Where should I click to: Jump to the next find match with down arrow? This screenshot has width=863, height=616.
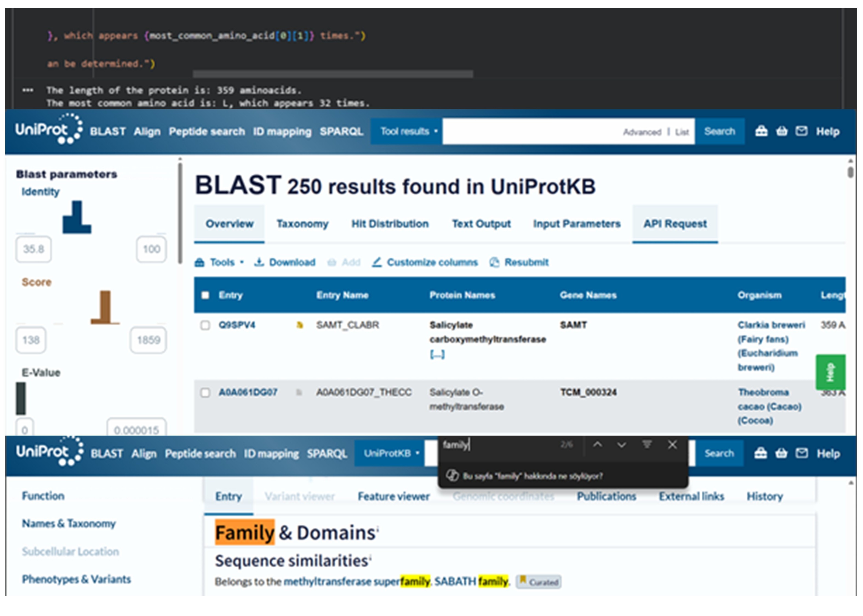tap(621, 445)
